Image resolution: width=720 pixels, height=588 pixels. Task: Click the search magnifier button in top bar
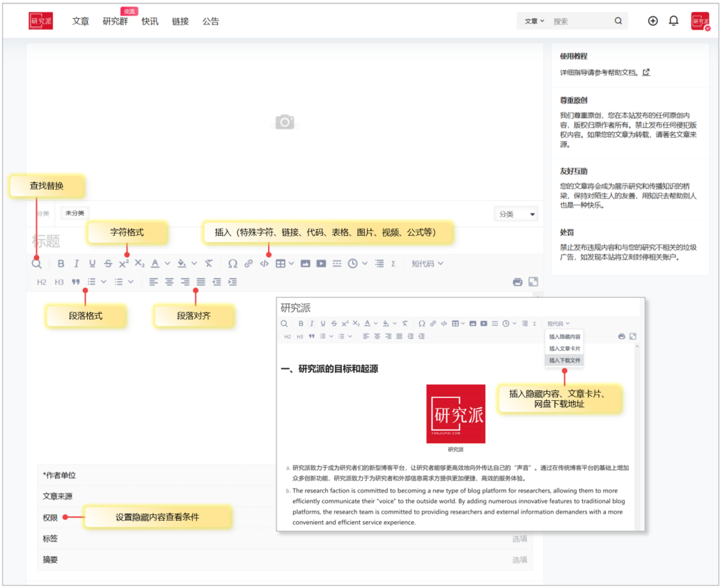tap(618, 21)
